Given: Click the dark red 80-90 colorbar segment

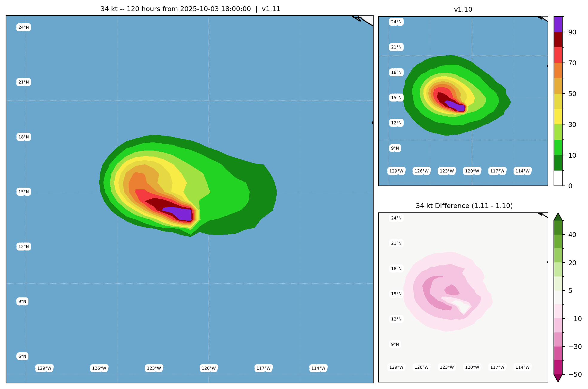Looking at the screenshot, I should point(558,40).
